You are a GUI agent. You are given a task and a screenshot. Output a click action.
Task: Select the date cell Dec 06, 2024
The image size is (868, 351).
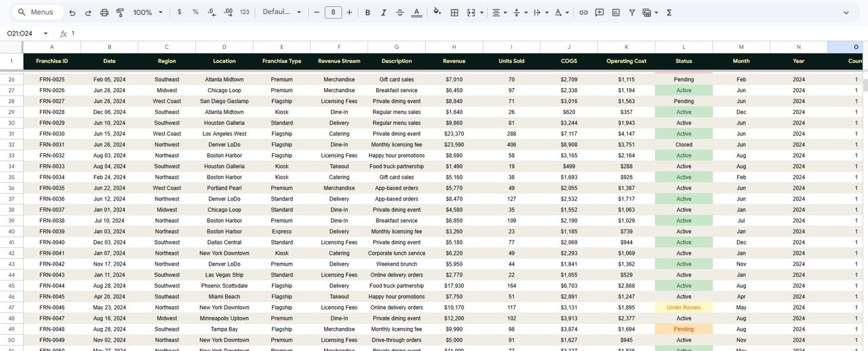(109, 112)
